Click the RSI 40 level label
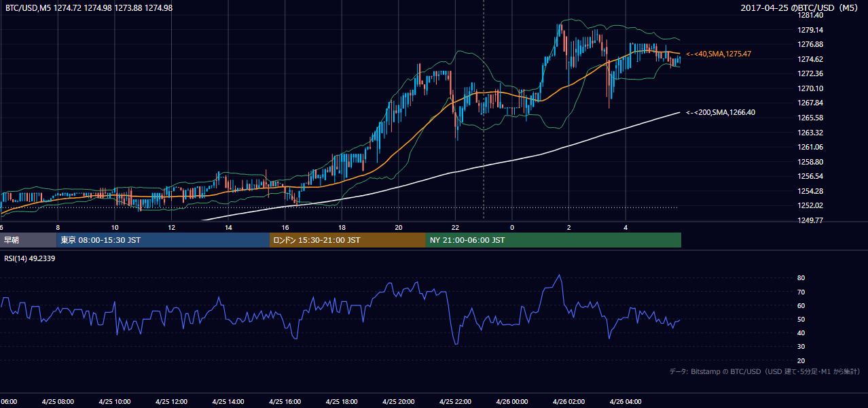Viewport: 868px width, 408px height. pos(801,333)
